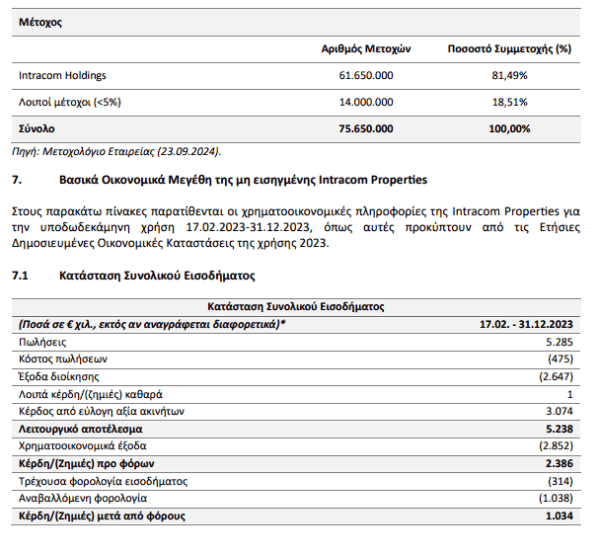Click the subsection 7.1 heading 'Κατάσταση Συνολικού Εισοδήματος'
The width and height of the screenshot is (600, 557).
point(157,275)
